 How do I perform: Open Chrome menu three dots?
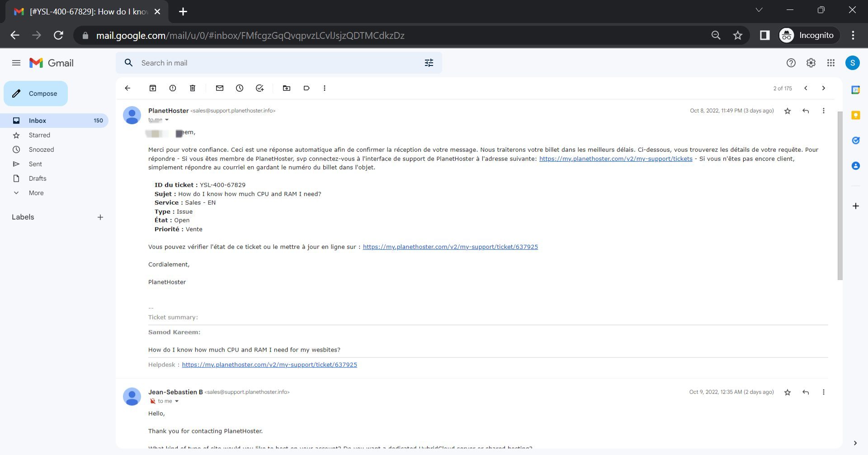[x=853, y=35]
